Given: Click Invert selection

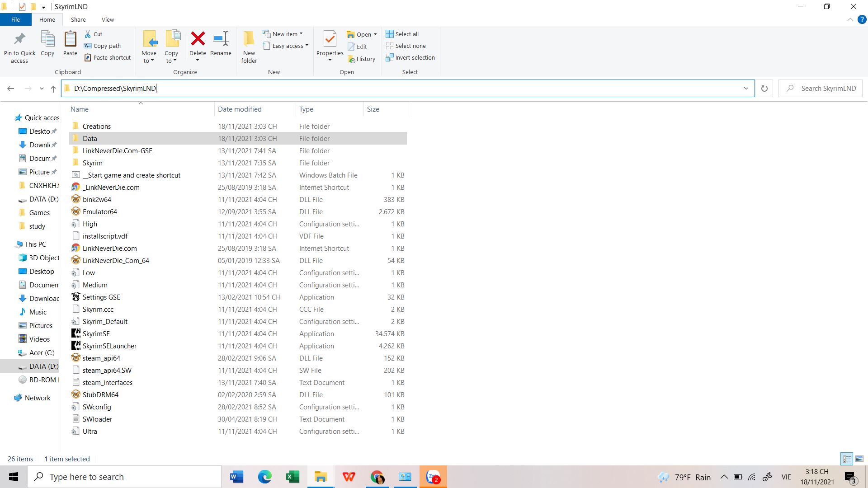Looking at the screenshot, I should tap(410, 57).
